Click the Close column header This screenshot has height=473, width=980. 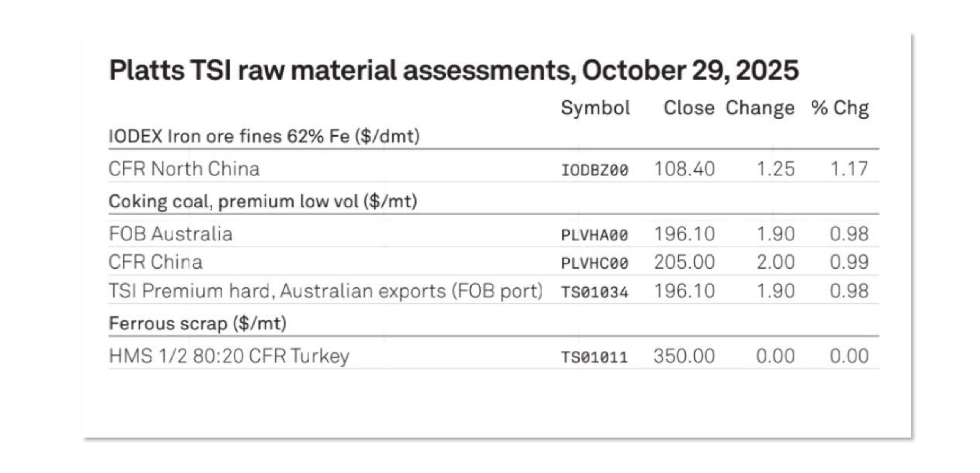tap(689, 108)
